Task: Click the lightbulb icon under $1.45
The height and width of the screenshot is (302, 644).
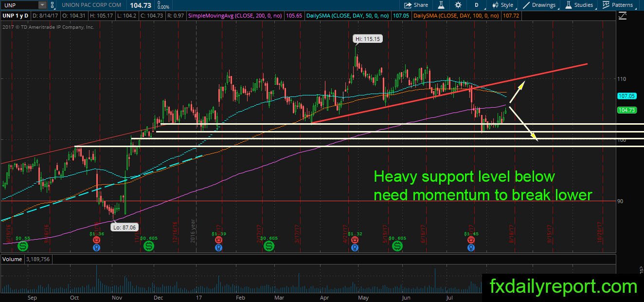Action: [x=471, y=247]
